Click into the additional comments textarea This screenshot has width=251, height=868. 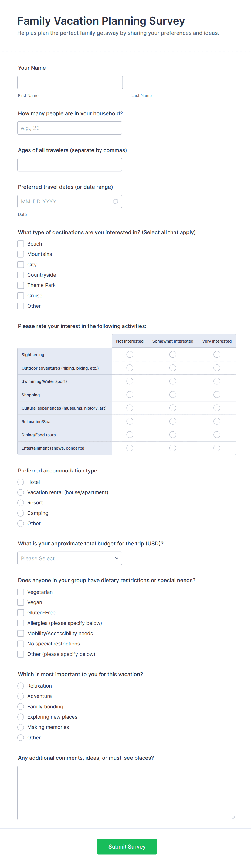pyautogui.click(x=127, y=793)
